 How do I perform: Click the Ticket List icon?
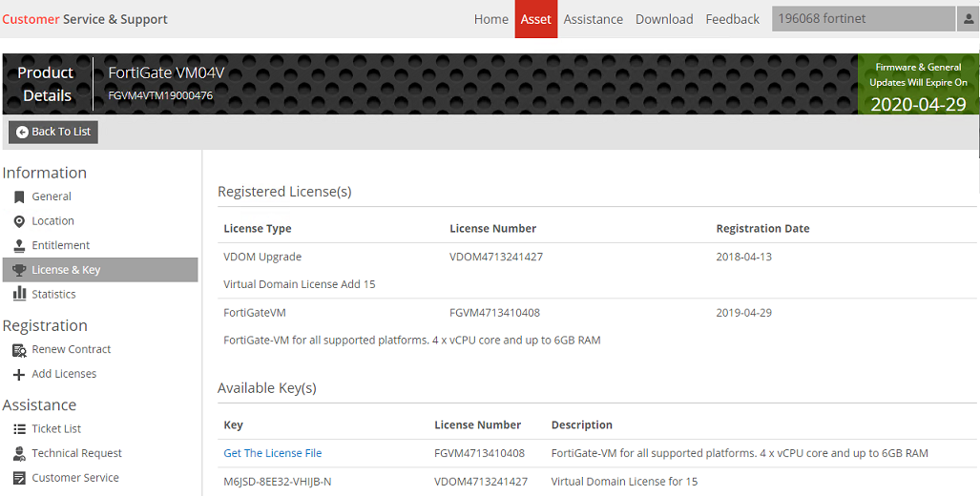pos(19,429)
